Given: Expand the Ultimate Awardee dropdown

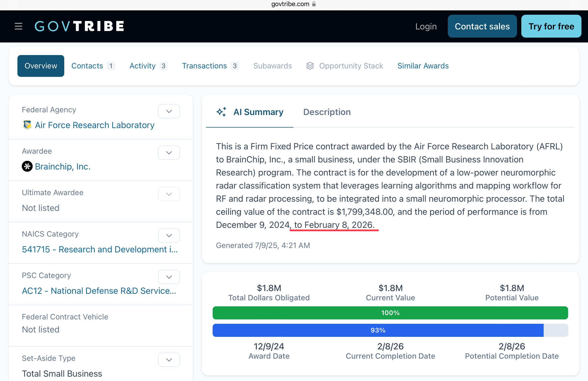Looking at the screenshot, I should 169,194.
